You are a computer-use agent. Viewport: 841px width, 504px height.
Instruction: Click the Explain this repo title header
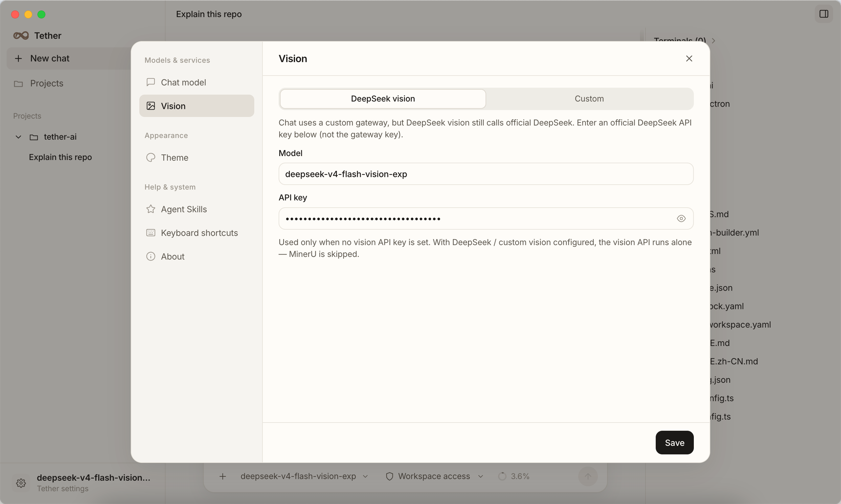pyautogui.click(x=209, y=14)
